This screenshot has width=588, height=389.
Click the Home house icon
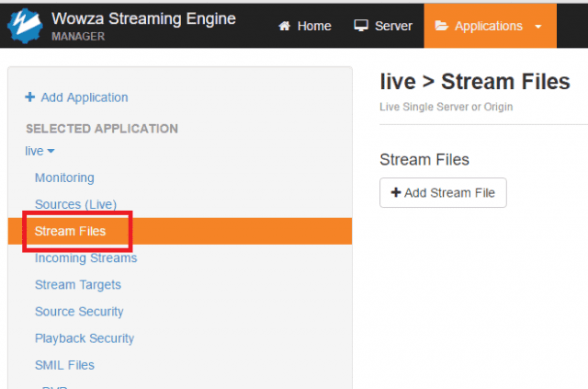(x=284, y=26)
